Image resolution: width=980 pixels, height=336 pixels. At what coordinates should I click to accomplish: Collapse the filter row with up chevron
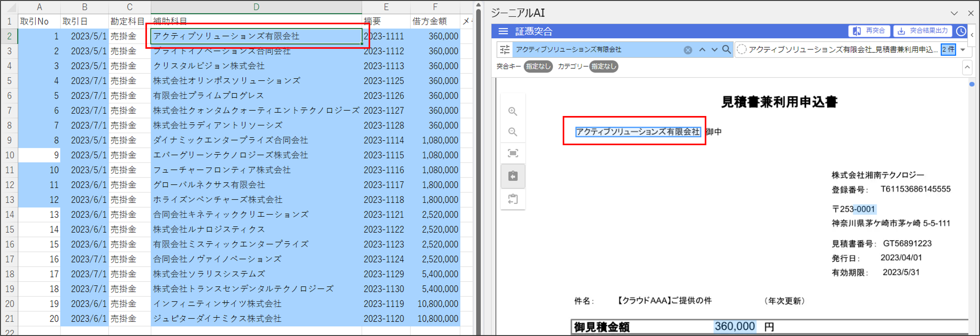click(x=967, y=68)
